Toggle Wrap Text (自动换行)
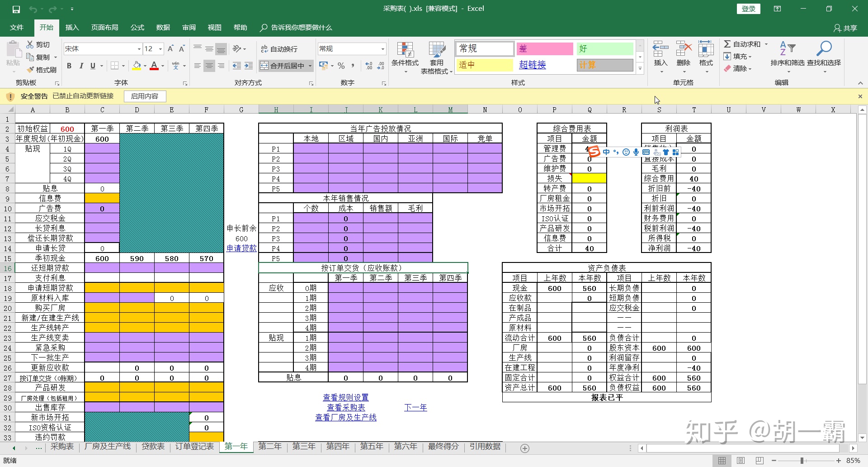The height and width of the screenshot is (467, 868). click(279, 49)
